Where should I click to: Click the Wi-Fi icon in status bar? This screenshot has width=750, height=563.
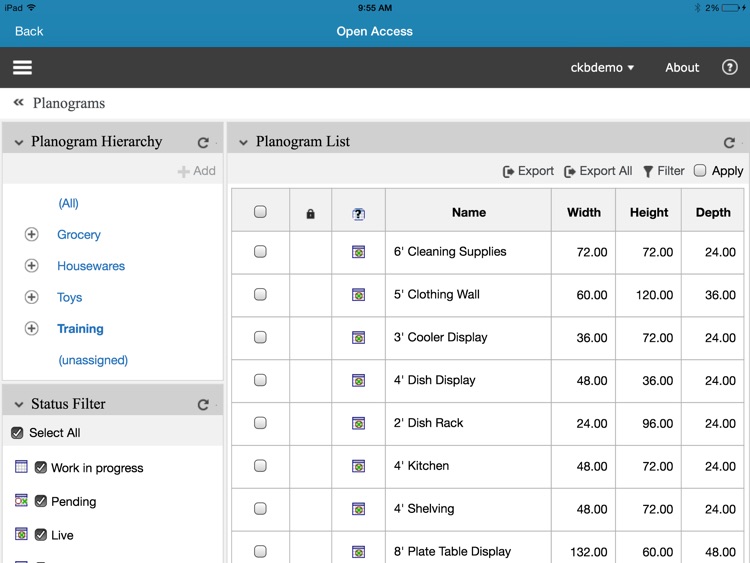click(32, 8)
